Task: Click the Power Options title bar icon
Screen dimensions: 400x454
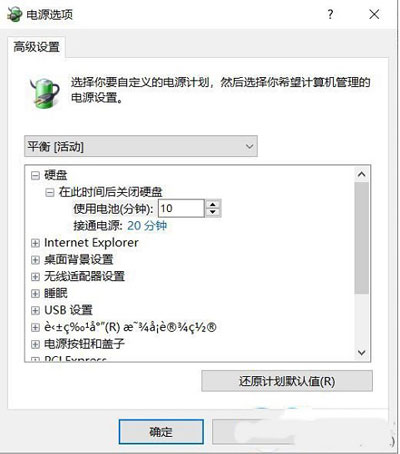Action: [14, 15]
